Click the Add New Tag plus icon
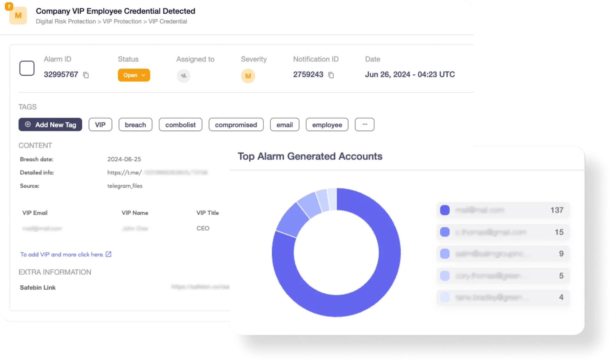The height and width of the screenshot is (364, 614). (27, 124)
